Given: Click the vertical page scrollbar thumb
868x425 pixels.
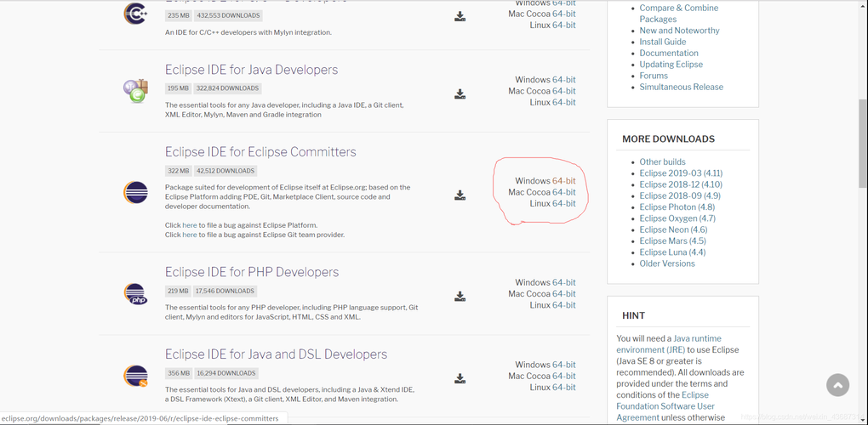Looking at the screenshot, I should coord(862,144).
